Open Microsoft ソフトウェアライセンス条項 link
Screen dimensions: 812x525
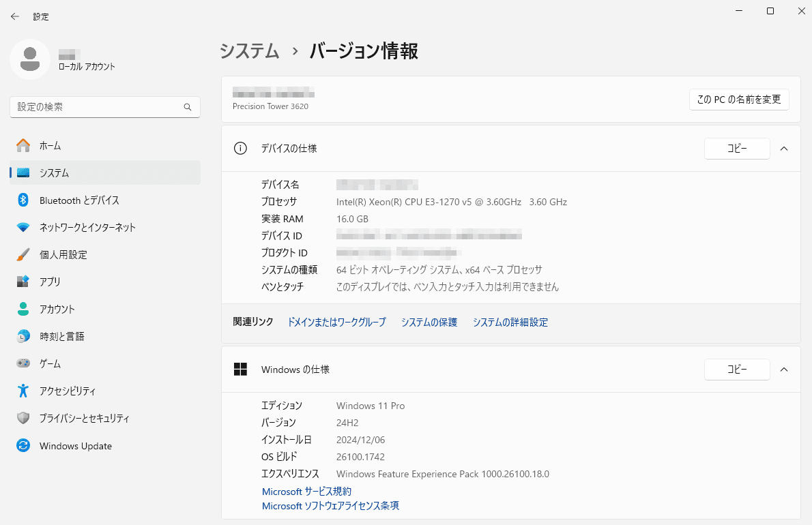pyautogui.click(x=330, y=506)
